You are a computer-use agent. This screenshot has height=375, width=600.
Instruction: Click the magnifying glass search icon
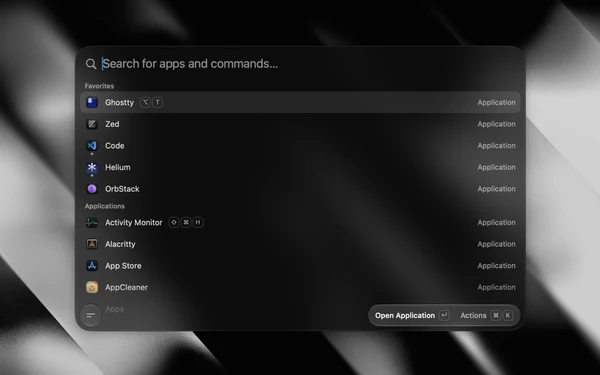tap(91, 64)
